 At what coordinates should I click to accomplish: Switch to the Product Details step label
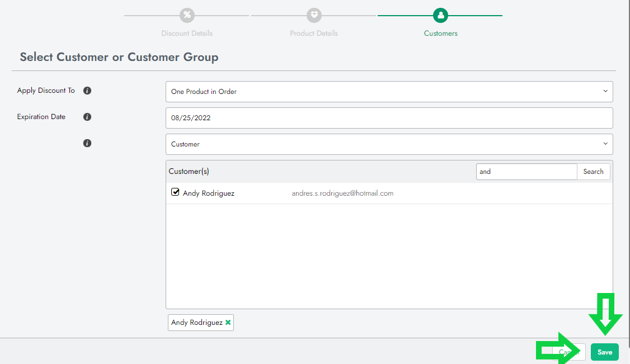click(314, 34)
